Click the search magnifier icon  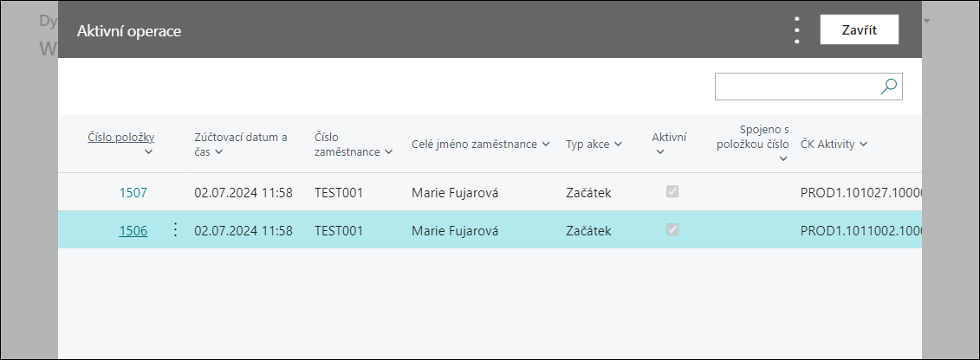pos(888,87)
